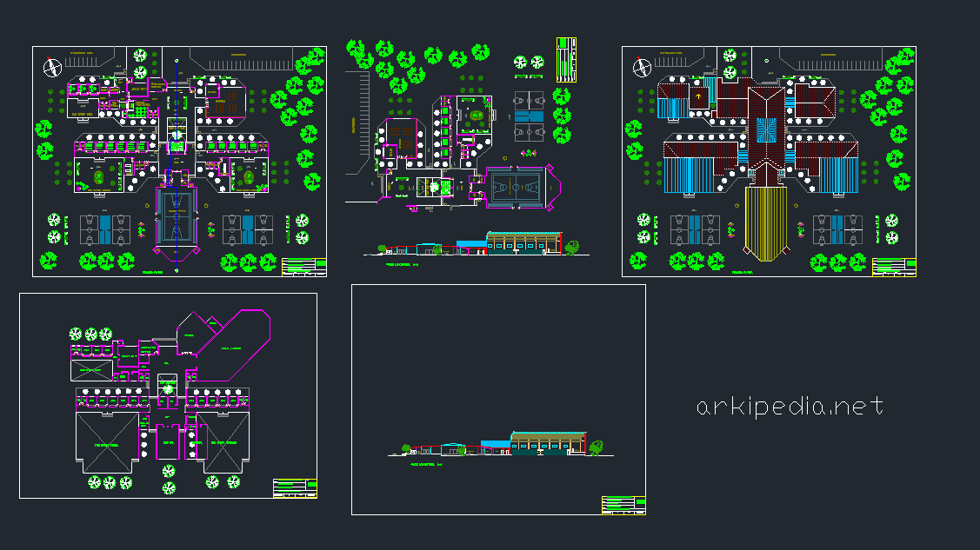Click the north arrow symbol on the roof plan sheet
The width and height of the screenshot is (980, 550).
[643, 68]
